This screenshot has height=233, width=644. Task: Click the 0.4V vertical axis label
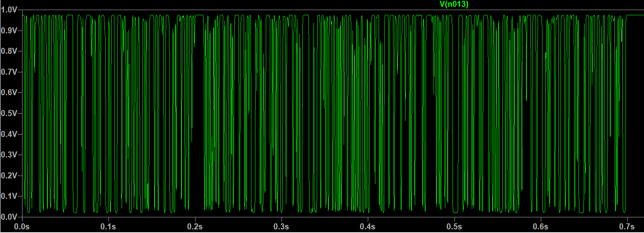9,134
